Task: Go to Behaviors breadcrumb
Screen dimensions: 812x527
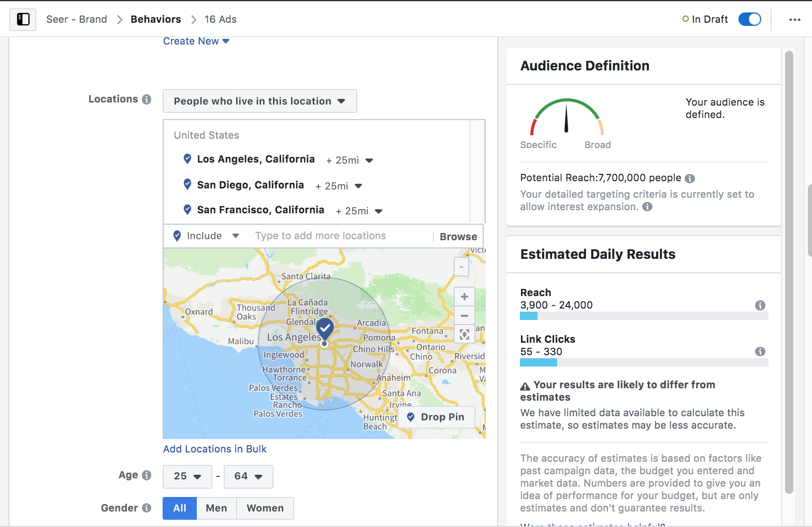Action: pyautogui.click(x=155, y=20)
